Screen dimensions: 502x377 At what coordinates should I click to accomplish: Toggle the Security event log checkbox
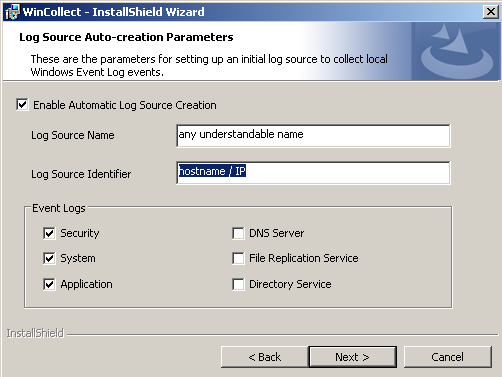(49, 233)
